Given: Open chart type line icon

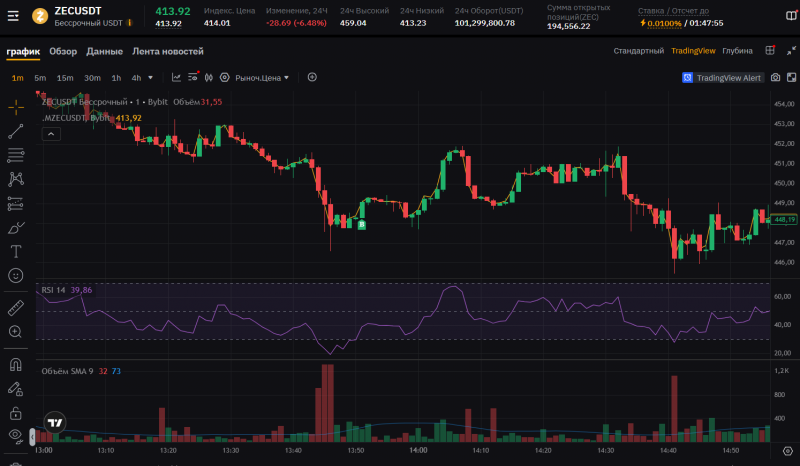Looking at the screenshot, I should tap(177, 78).
